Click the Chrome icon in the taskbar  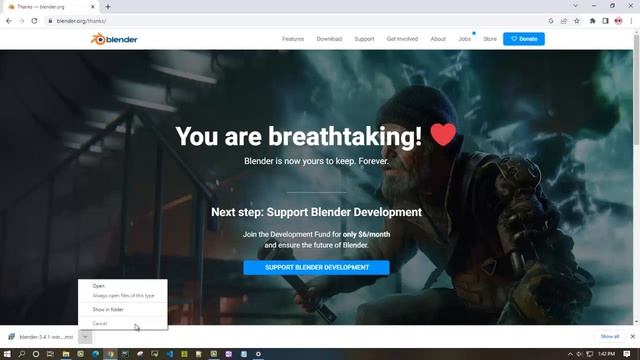click(110, 354)
